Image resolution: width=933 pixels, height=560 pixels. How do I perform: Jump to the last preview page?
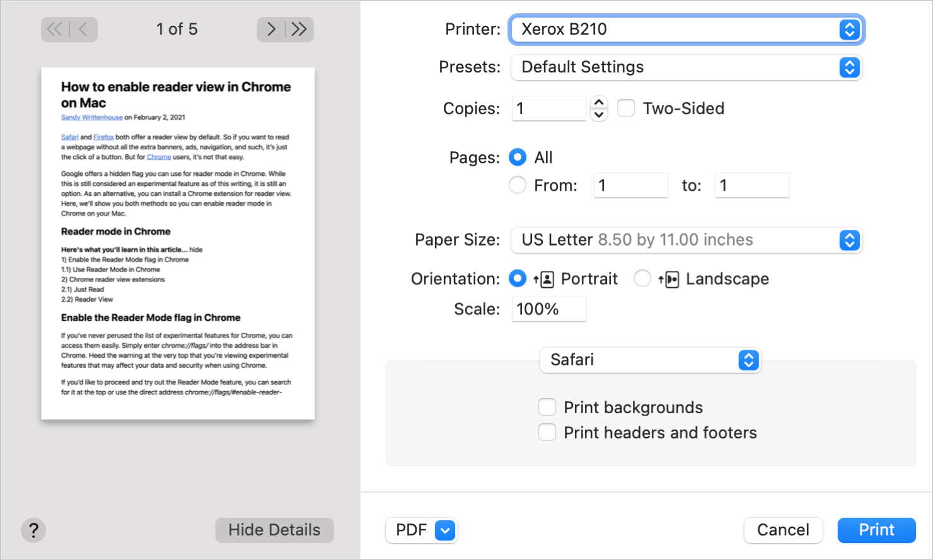pos(299,29)
